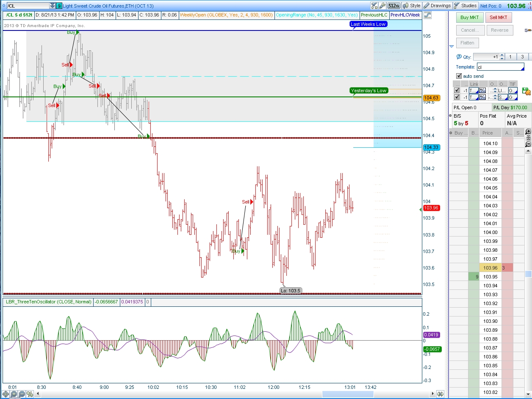Click the Qty help question icon
Viewport: 532px width, 399px height.
click(459, 57)
